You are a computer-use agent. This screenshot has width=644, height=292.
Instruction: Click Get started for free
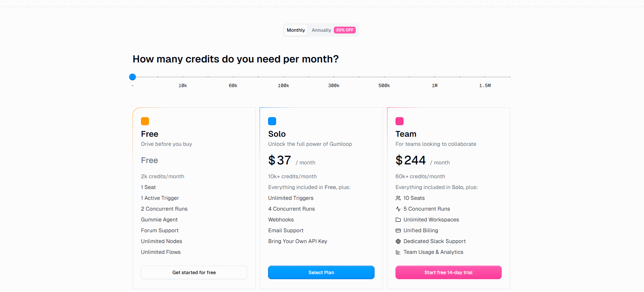coord(194,272)
